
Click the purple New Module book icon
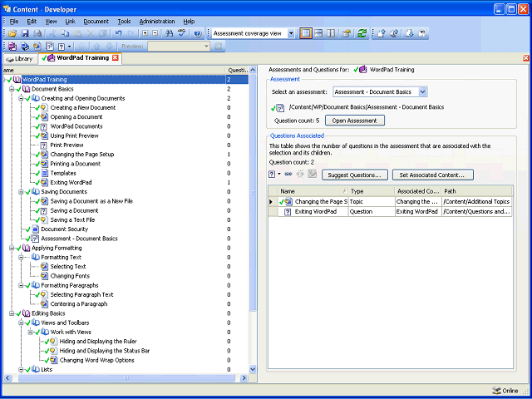click(x=12, y=46)
